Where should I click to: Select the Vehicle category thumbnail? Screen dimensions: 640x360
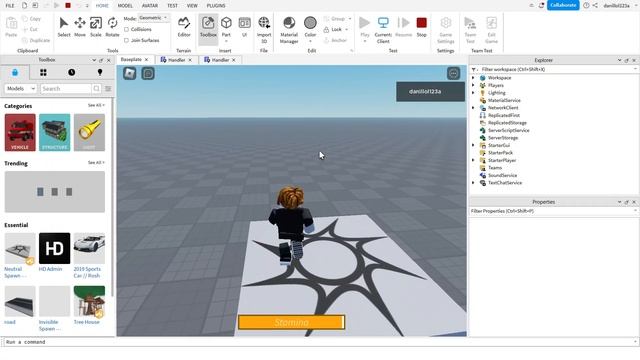point(20,133)
